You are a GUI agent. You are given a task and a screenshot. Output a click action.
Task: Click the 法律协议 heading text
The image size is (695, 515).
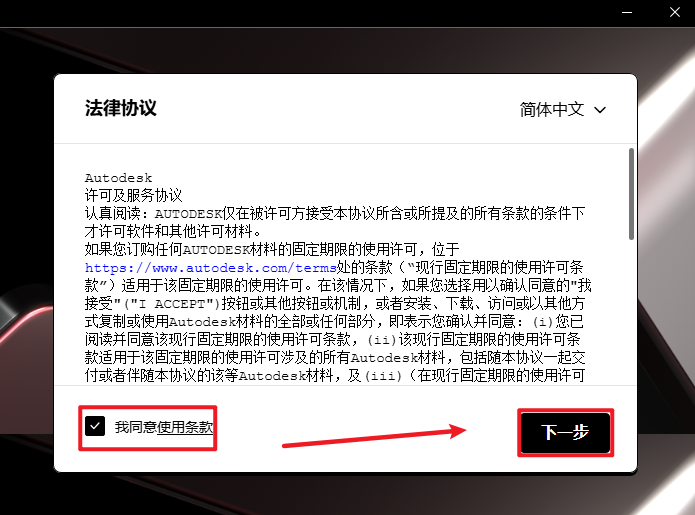click(x=121, y=108)
